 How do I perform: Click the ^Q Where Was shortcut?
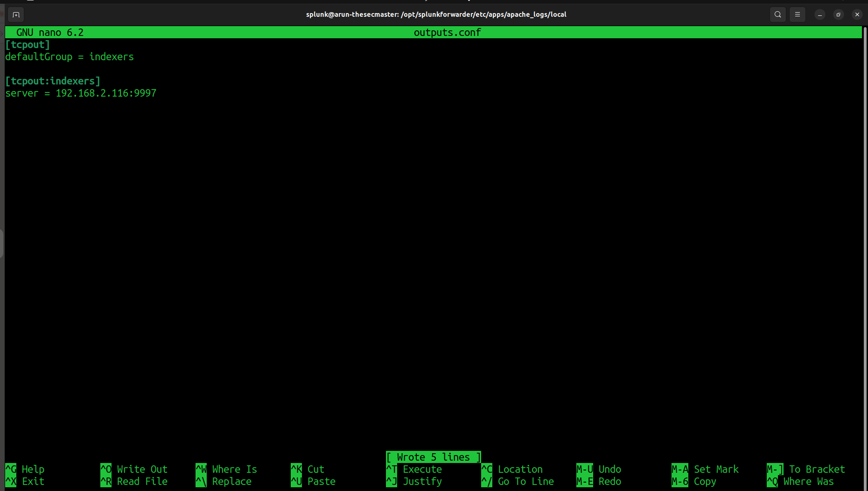(x=800, y=482)
